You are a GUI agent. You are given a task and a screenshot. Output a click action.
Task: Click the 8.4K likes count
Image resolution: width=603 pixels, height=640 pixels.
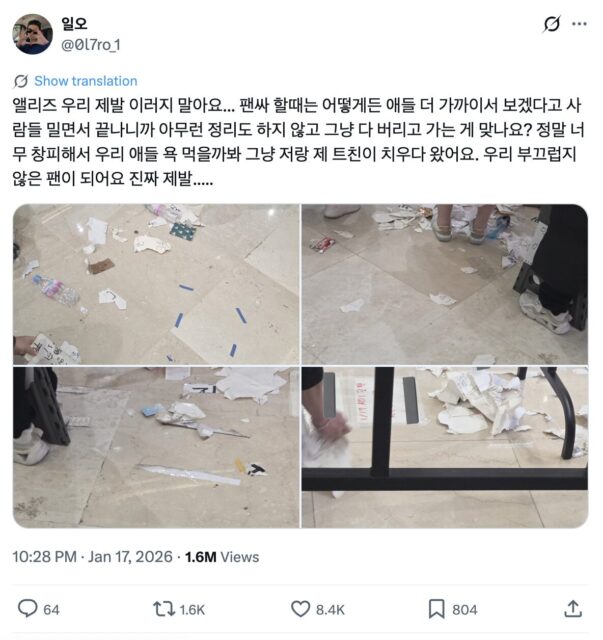(x=330, y=610)
